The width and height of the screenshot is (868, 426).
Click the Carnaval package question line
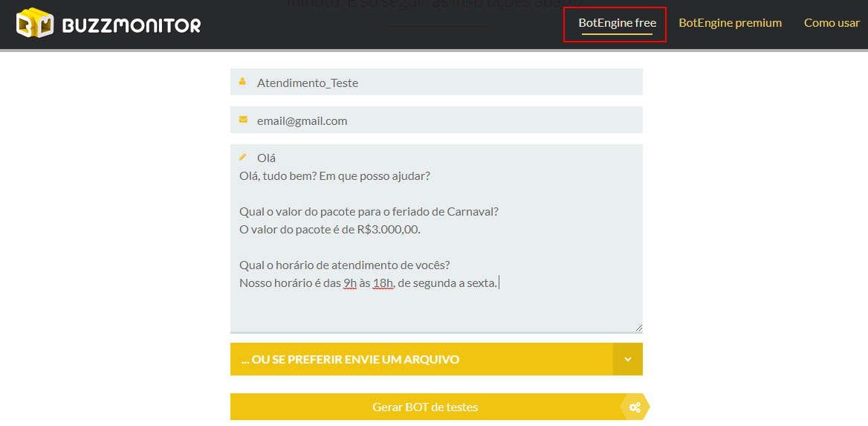click(369, 212)
